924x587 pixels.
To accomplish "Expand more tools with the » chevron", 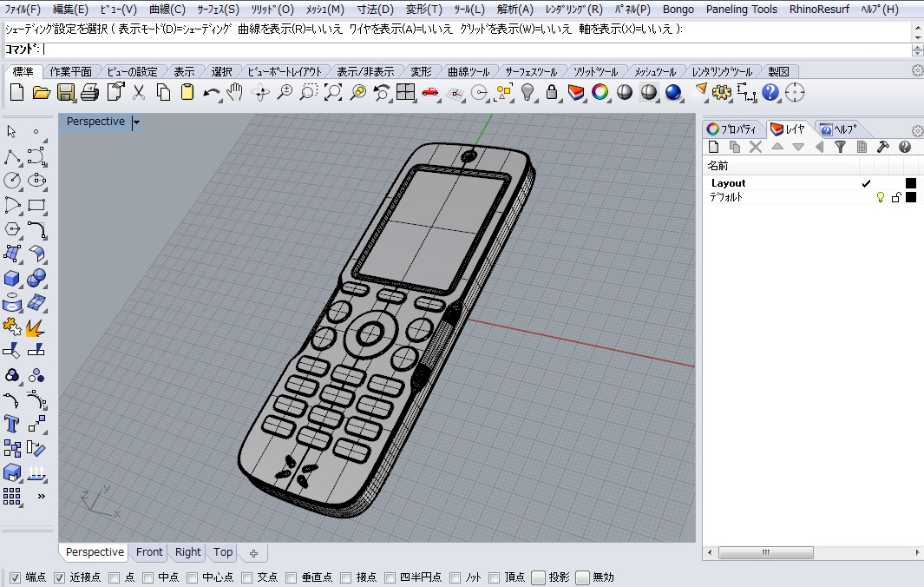I will pyautogui.click(x=42, y=496).
